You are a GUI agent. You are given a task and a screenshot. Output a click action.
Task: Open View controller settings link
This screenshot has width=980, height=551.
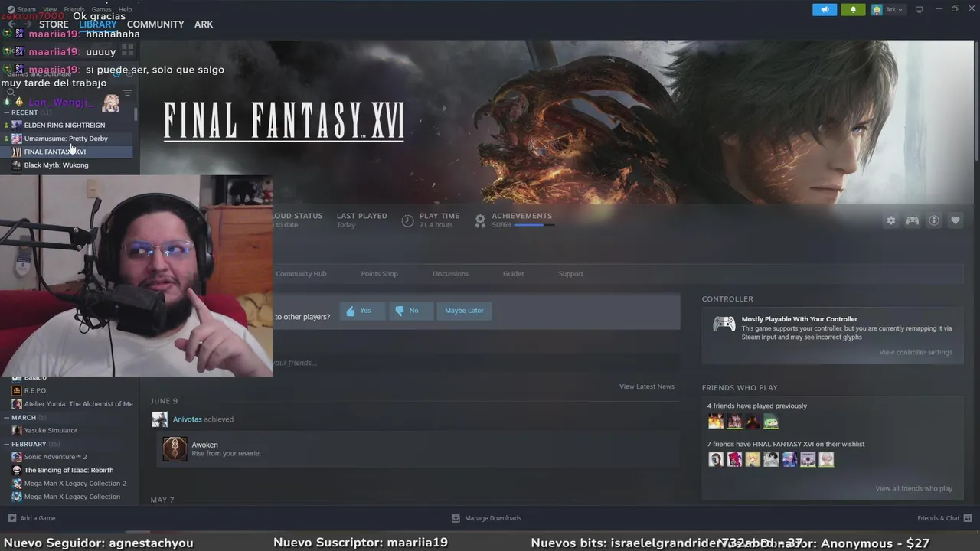[916, 353]
